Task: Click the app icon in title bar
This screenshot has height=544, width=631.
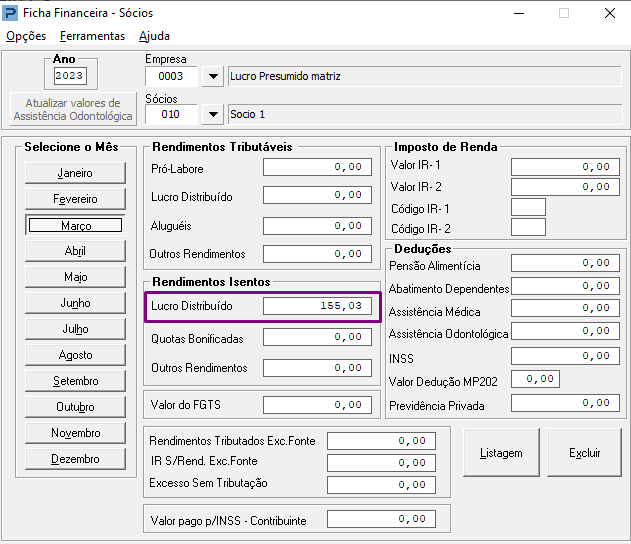Action: click(11, 13)
